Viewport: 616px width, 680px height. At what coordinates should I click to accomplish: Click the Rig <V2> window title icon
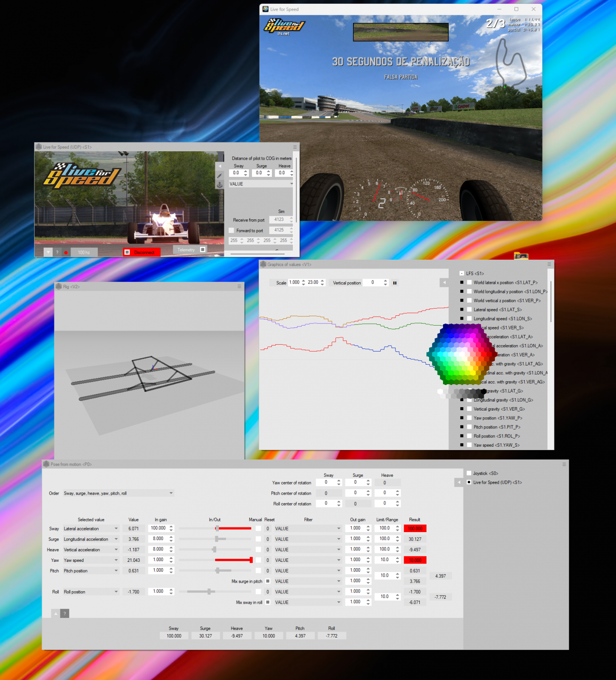[59, 286]
